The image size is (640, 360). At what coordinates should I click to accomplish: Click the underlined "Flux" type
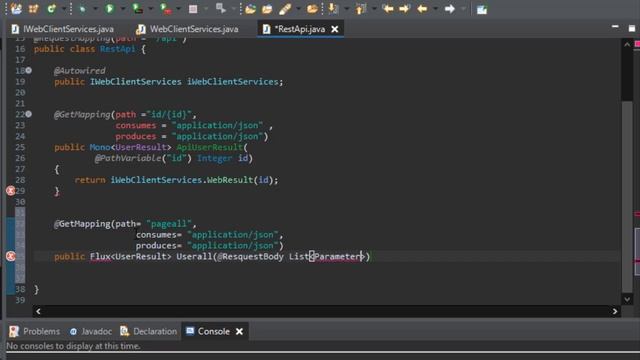(x=100, y=257)
